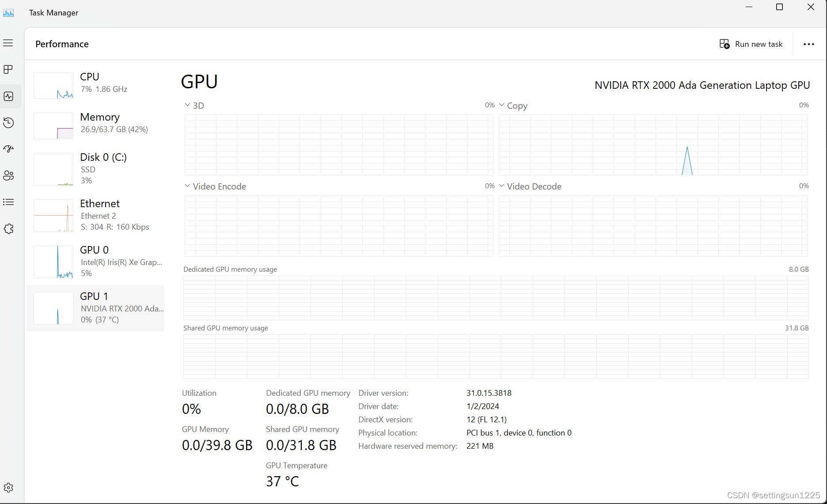Click the Ethernet mini graph thumbnail
The image size is (827, 504).
coord(53,216)
